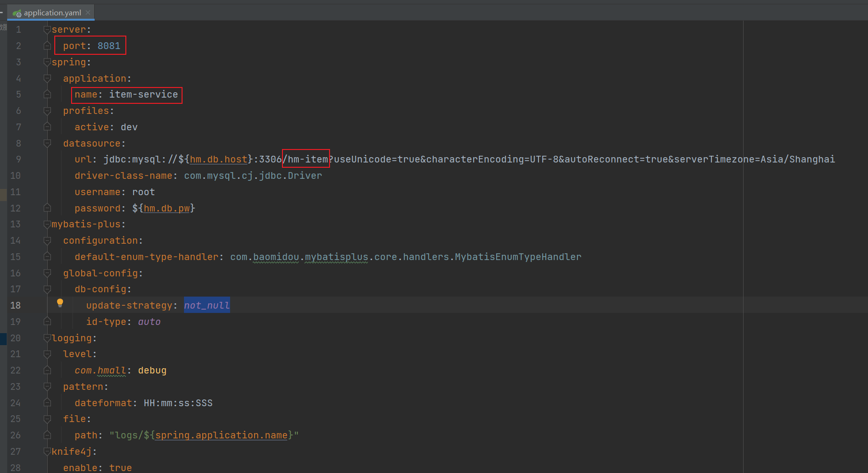Click the intention lightbulb on line 18
The height and width of the screenshot is (473, 868).
(x=60, y=303)
